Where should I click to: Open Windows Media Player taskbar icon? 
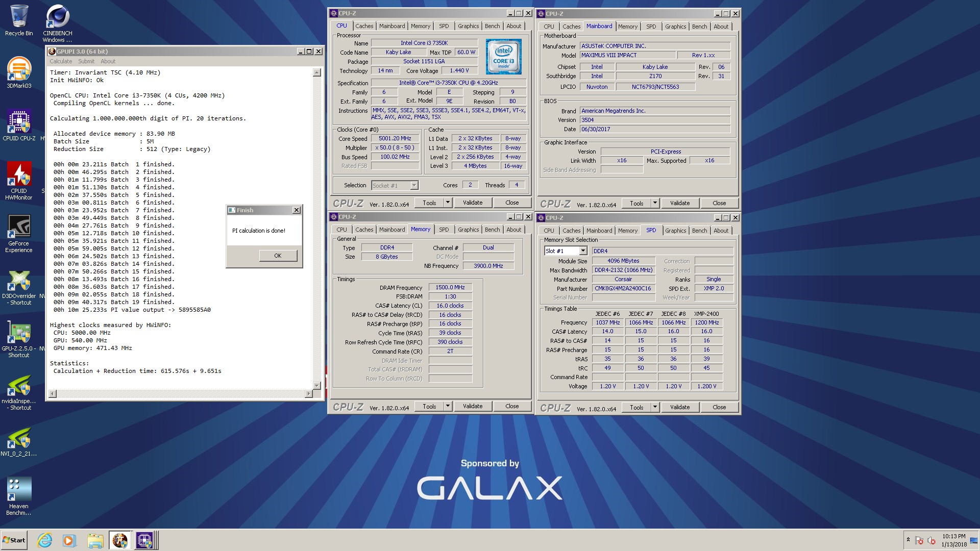click(69, 540)
